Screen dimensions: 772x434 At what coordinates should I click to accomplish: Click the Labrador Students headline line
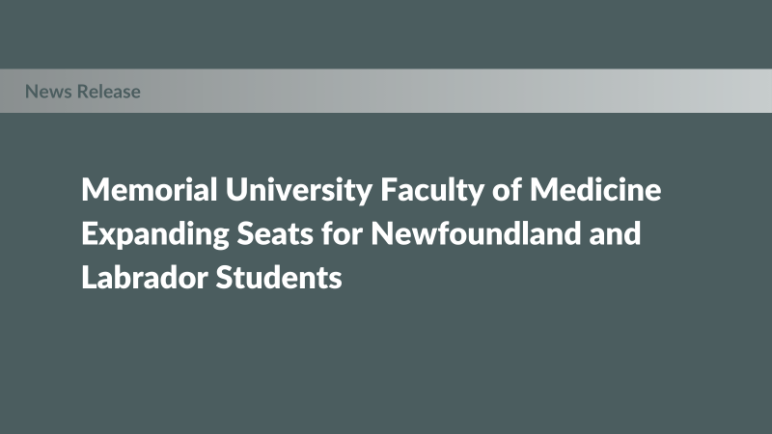tap(212, 277)
